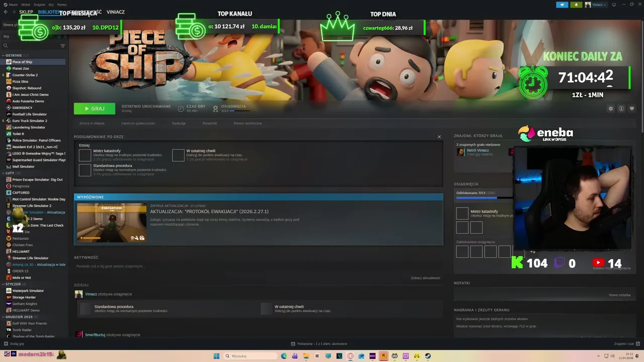Open the Strona w sklepie tab

[x=92, y=123]
